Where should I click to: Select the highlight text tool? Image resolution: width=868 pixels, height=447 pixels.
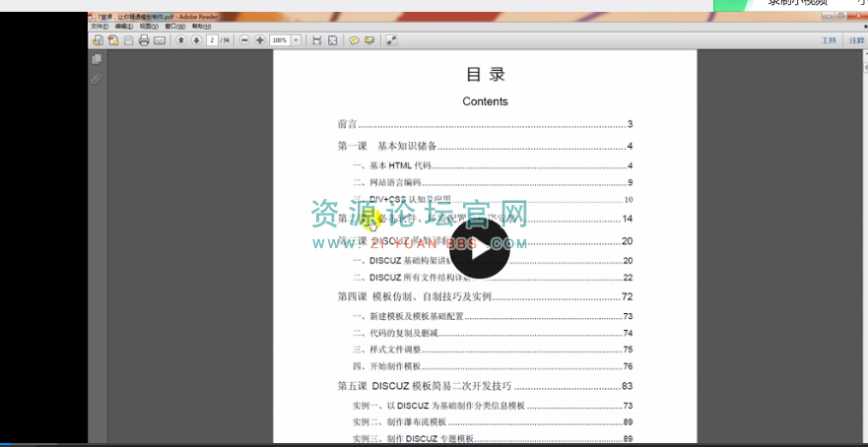[x=369, y=40]
